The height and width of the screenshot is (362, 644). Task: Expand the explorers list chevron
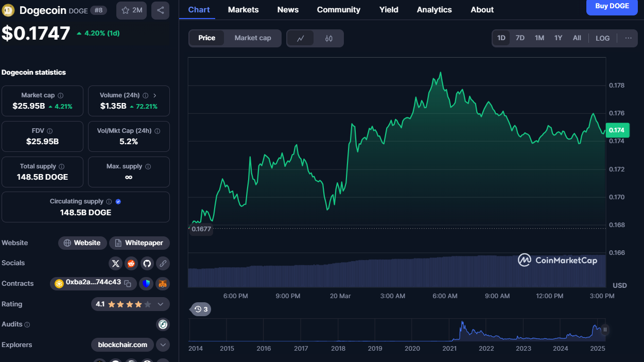click(x=163, y=345)
